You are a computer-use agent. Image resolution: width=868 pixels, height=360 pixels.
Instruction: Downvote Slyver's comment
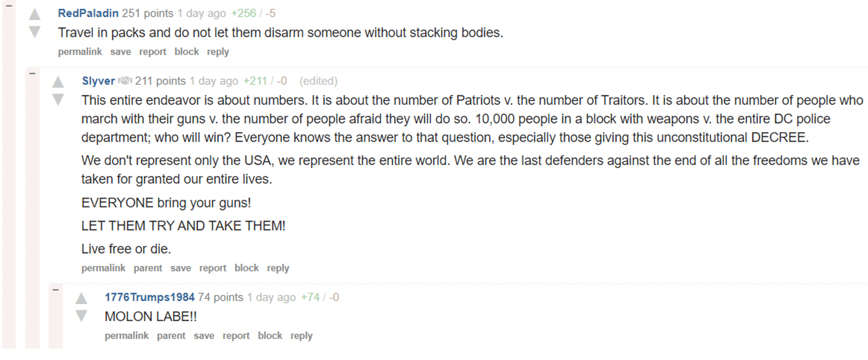click(x=58, y=99)
